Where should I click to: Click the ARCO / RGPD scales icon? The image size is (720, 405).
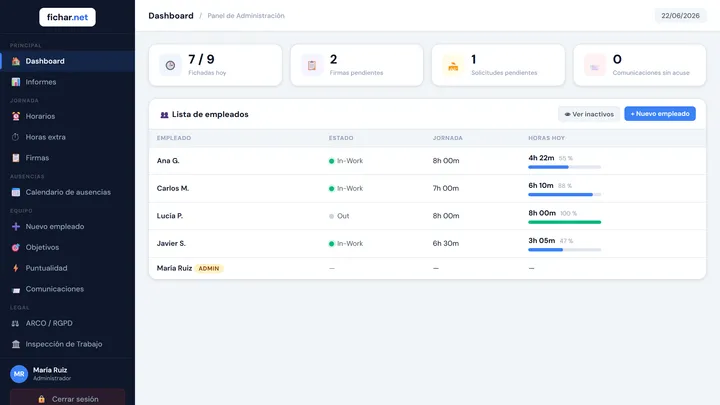pyautogui.click(x=16, y=323)
